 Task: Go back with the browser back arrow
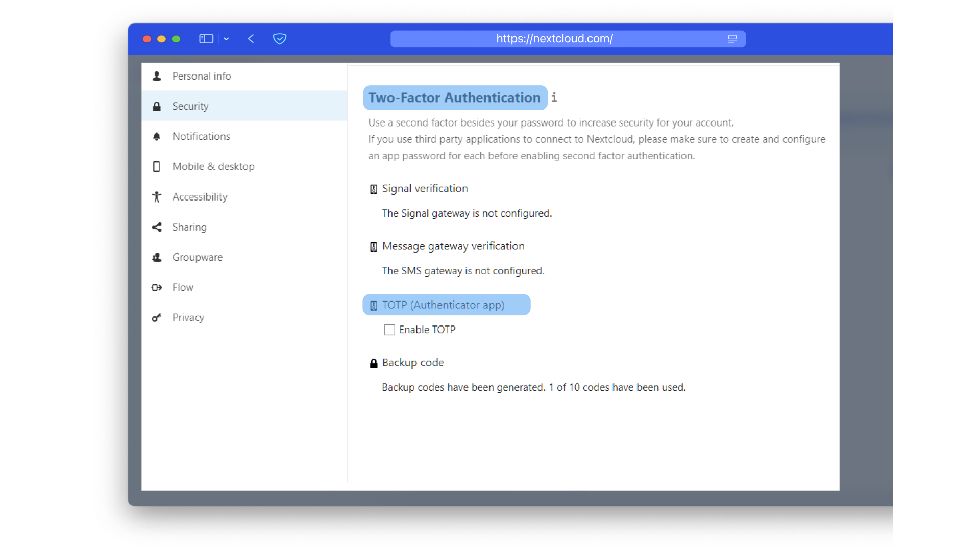(251, 39)
